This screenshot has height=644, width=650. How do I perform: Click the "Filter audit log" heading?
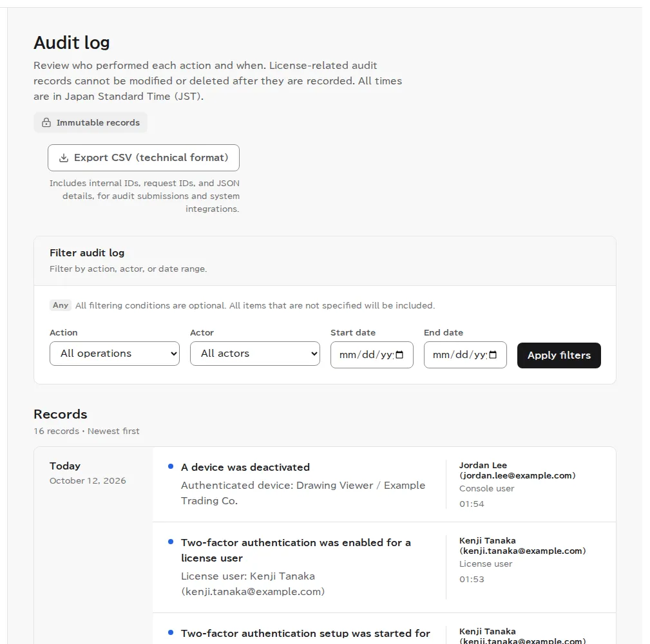click(x=87, y=253)
